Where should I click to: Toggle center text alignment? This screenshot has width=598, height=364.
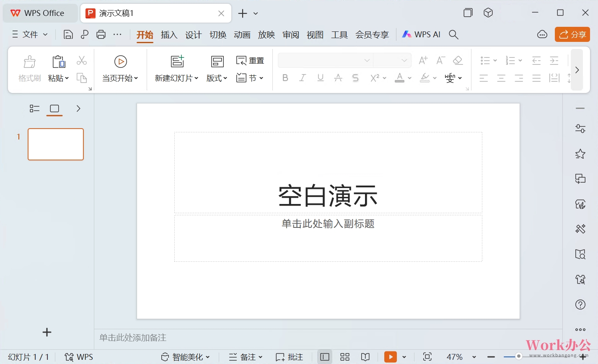click(x=501, y=78)
